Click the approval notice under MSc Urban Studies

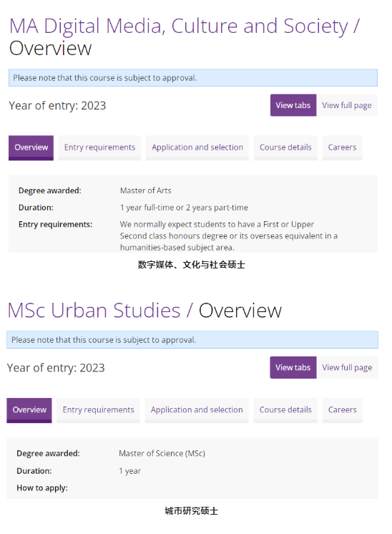[192, 339]
